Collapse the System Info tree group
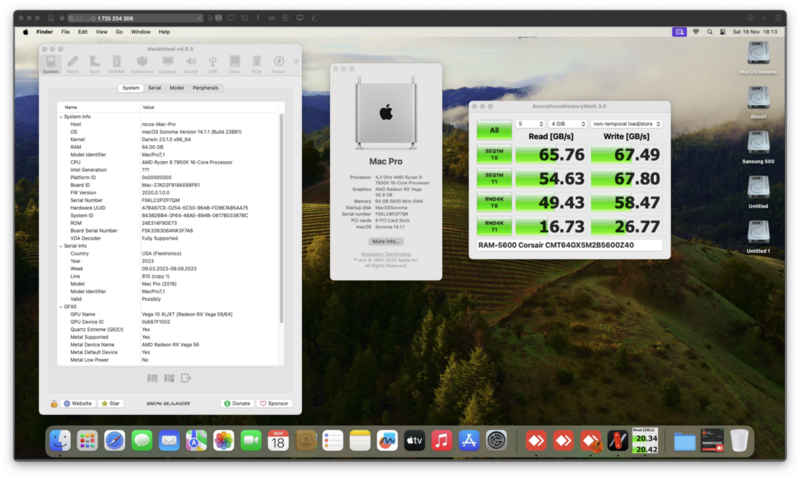This screenshot has width=800, height=478. (x=60, y=117)
